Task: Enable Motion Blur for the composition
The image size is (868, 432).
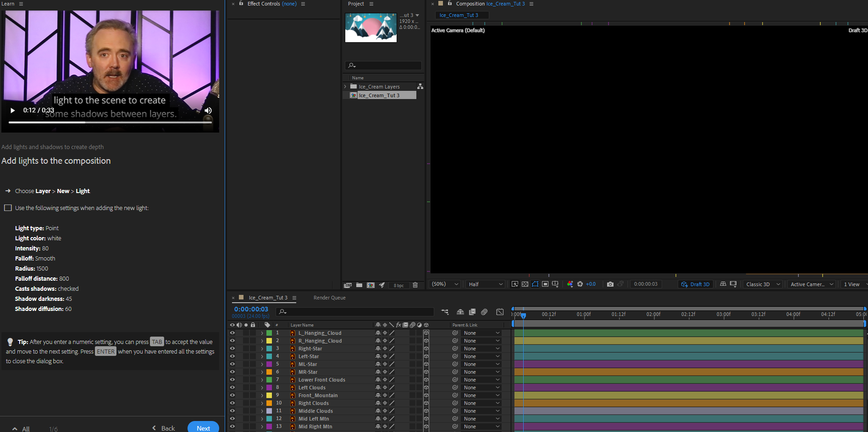Action: point(484,312)
